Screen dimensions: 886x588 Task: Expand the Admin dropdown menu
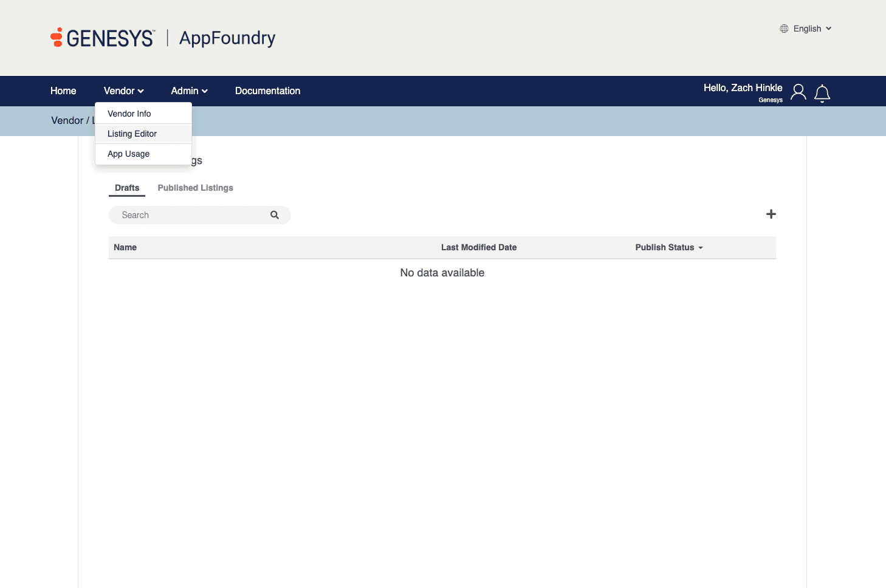click(x=189, y=91)
